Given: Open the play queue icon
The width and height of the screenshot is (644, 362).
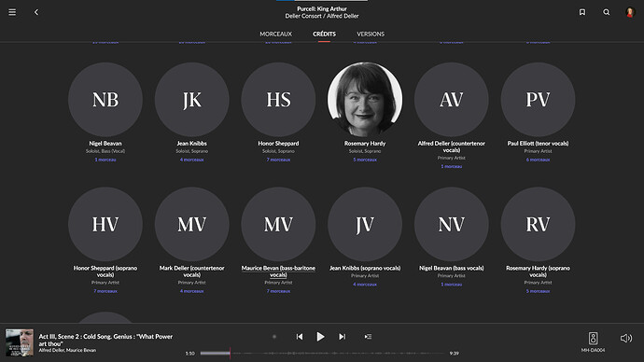Looking at the screenshot, I should (368, 337).
